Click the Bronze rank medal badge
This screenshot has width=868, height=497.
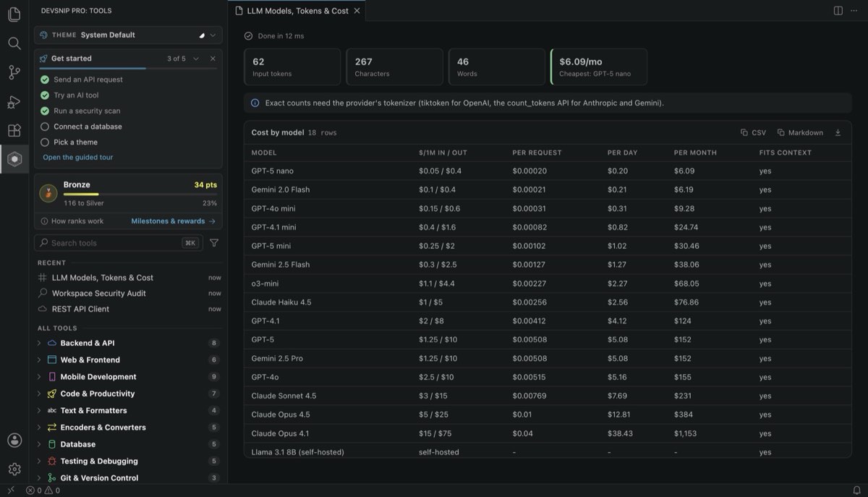click(48, 192)
